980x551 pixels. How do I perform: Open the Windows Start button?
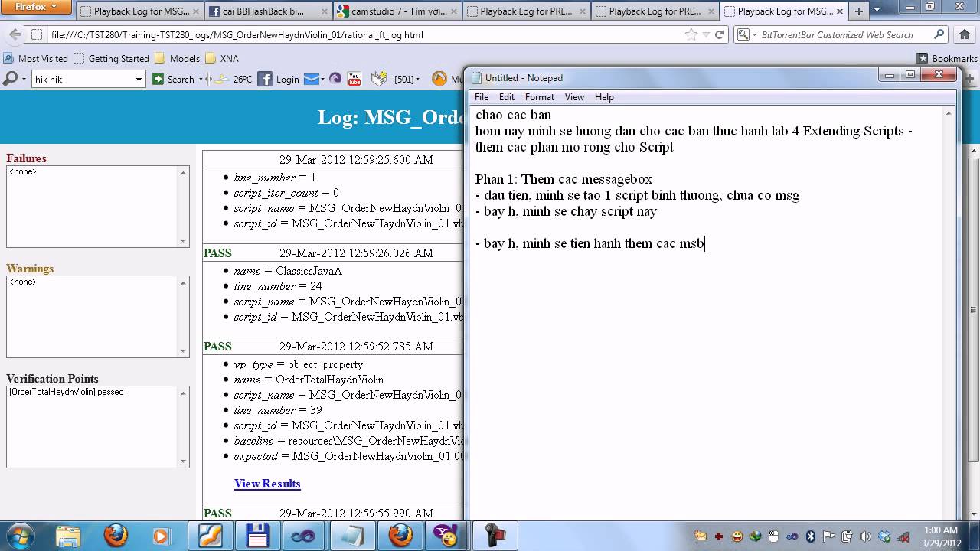coord(20,535)
